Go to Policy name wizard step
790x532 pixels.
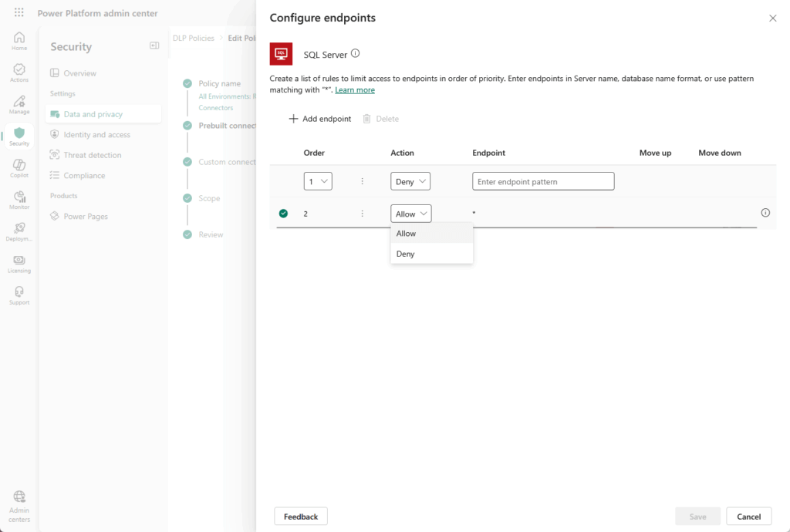click(220, 83)
